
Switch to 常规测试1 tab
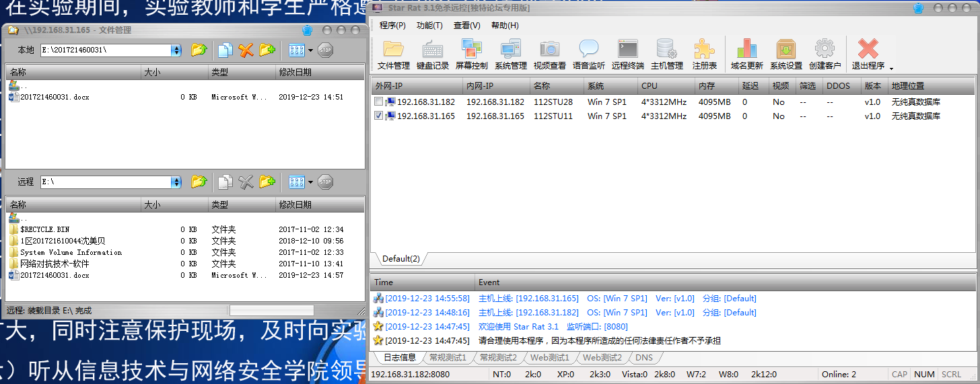click(x=448, y=358)
